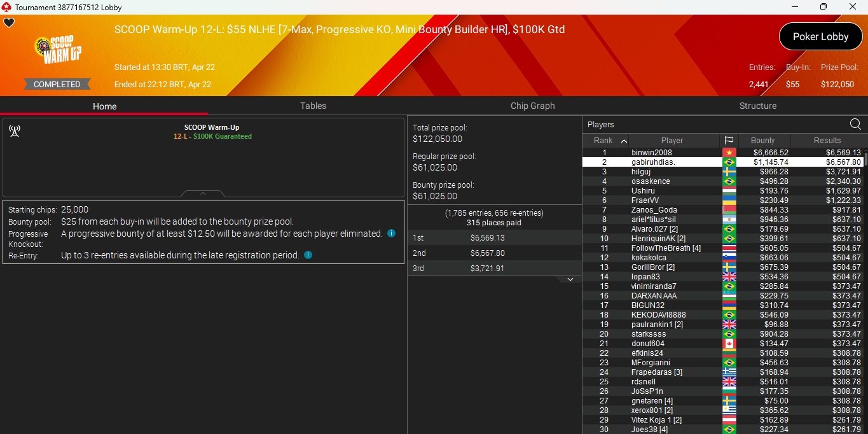The width and height of the screenshot is (868, 434).
Task: Select player starkssss row
Action: 723,334
